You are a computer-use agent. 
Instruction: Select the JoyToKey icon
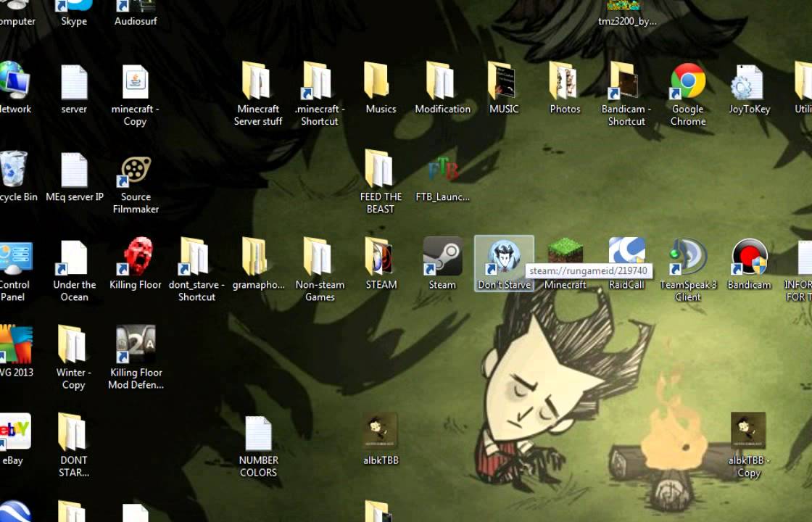(749, 89)
